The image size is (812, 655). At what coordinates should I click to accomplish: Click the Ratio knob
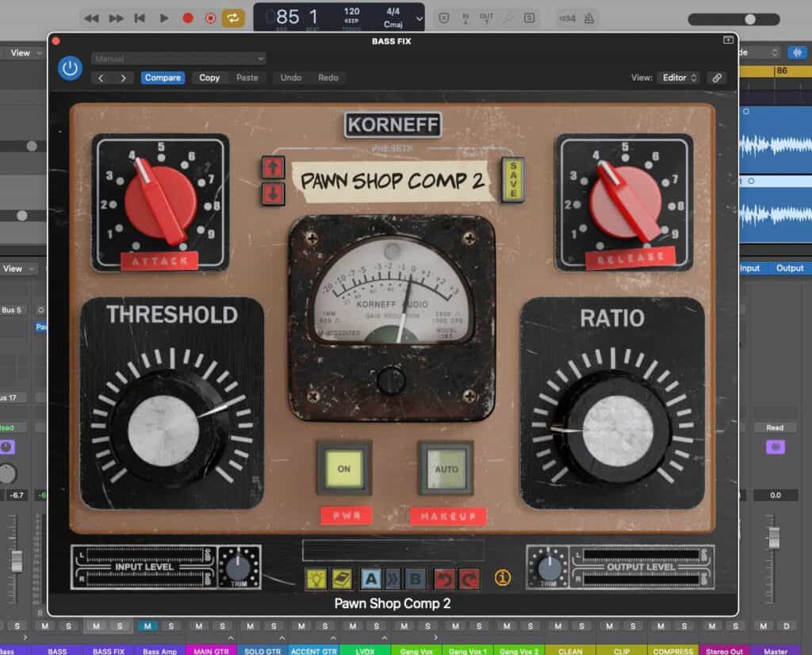(x=614, y=428)
